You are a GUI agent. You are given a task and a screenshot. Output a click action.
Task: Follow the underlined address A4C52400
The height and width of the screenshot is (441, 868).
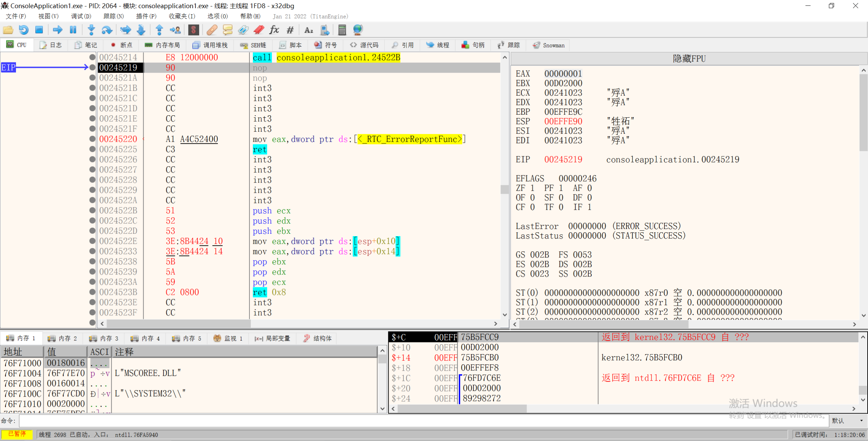[199, 139]
